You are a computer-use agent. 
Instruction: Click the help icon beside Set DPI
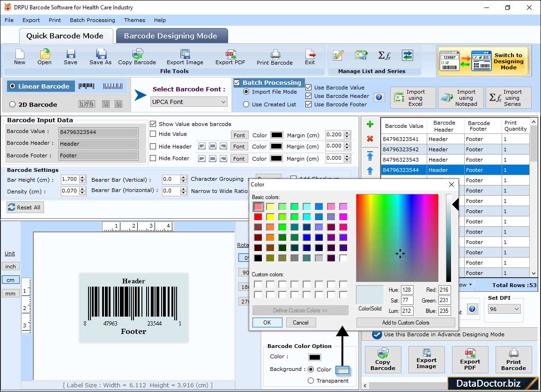pos(473,309)
